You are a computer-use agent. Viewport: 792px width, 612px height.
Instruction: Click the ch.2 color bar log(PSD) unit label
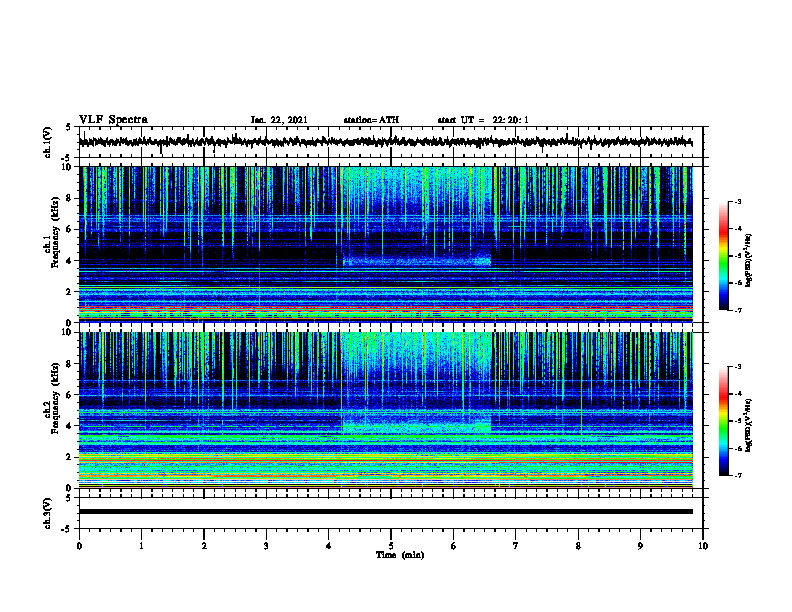(x=749, y=425)
